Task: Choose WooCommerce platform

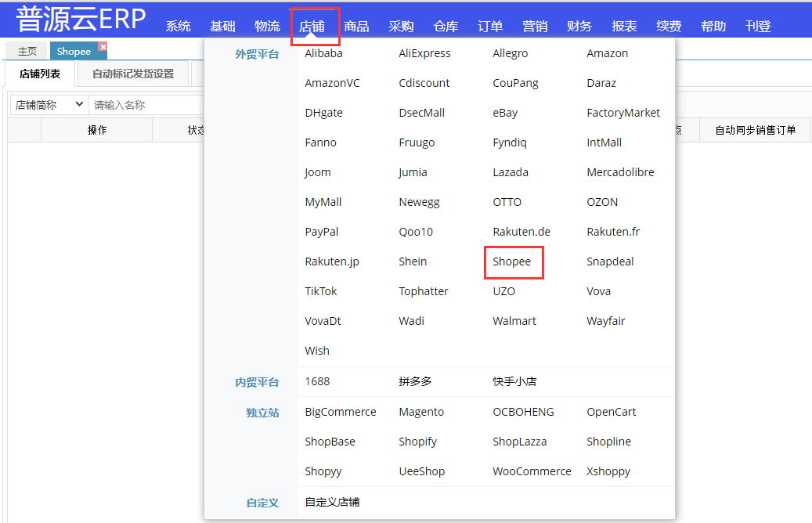Action: point(532,472)
